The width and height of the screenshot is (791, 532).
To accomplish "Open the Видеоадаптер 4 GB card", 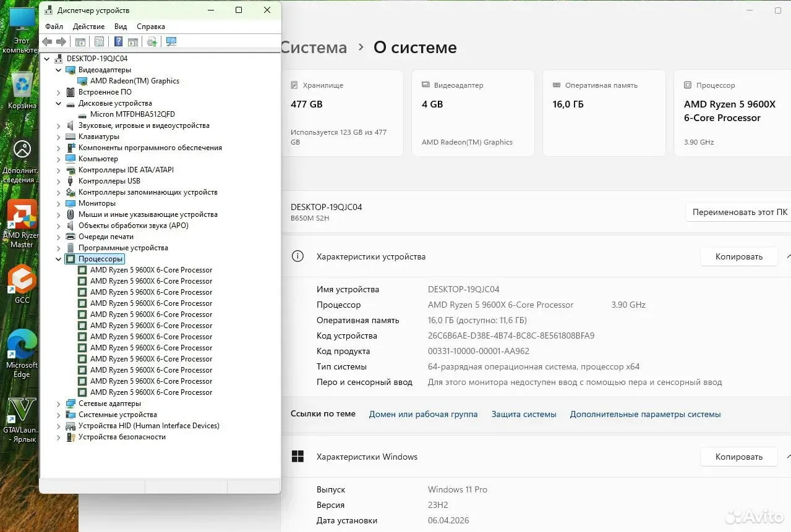I will [x=473, y=113].
